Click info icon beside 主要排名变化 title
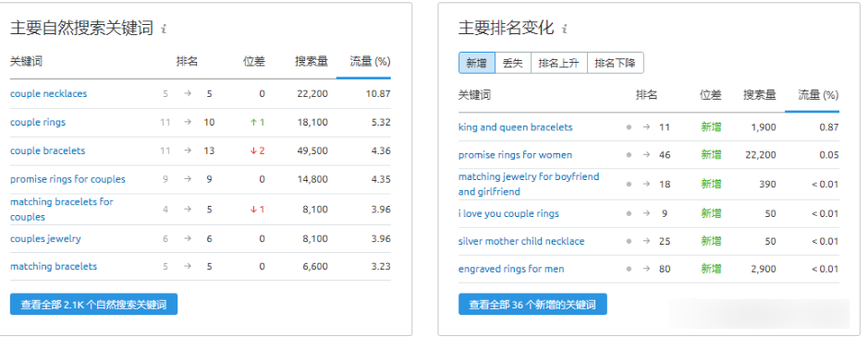This screenshot has width=868, height=361. click(565, 29)
